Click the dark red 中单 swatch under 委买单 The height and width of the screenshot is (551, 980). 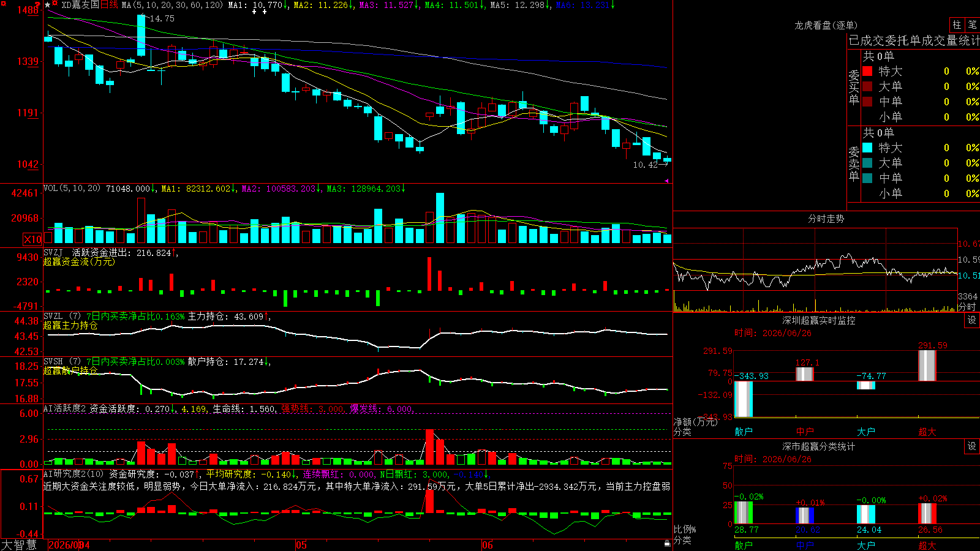(x=867, y=101)
